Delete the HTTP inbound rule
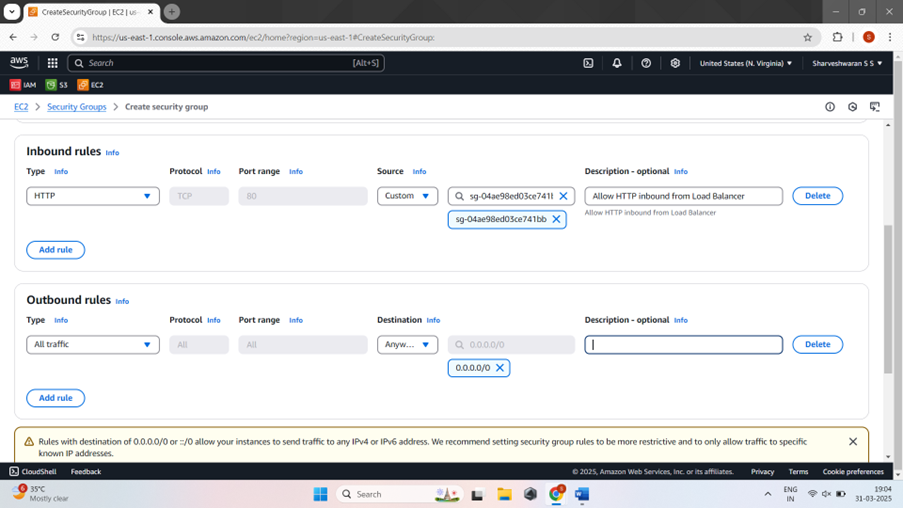This screenshot has height=508, width=903. click(x=817, y=196)
